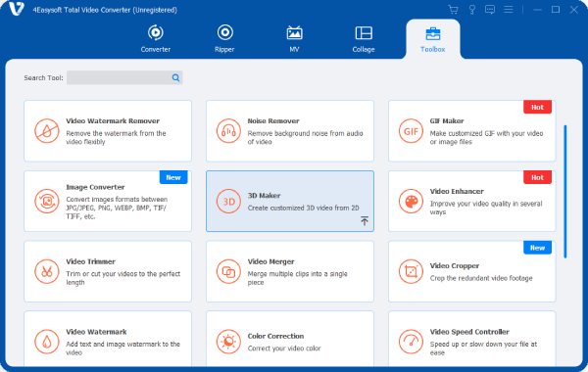This screenshot has width=588, height=372.
Task: Open 3D Maker title text
Action: [264, 196]
